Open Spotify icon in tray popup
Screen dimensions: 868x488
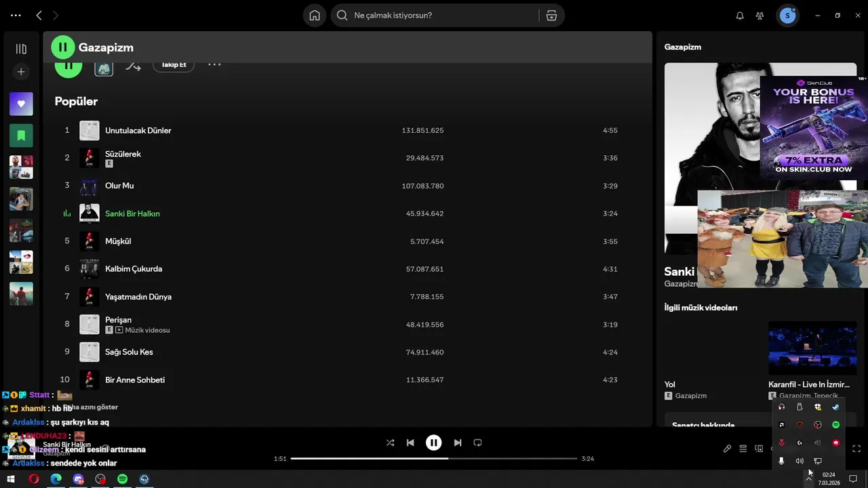click(835, 425)
